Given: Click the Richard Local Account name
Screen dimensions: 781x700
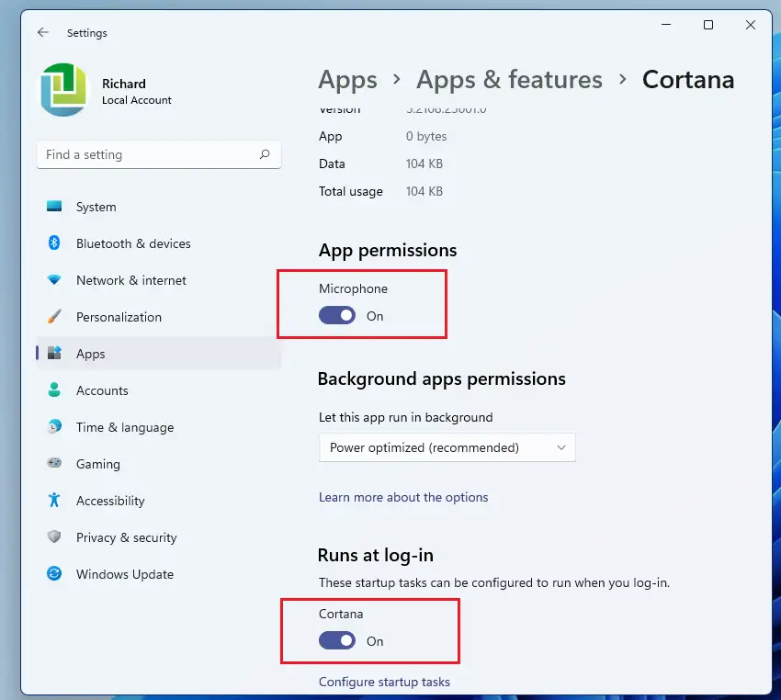Looking at the screenshot, I should tap(137, 91).
